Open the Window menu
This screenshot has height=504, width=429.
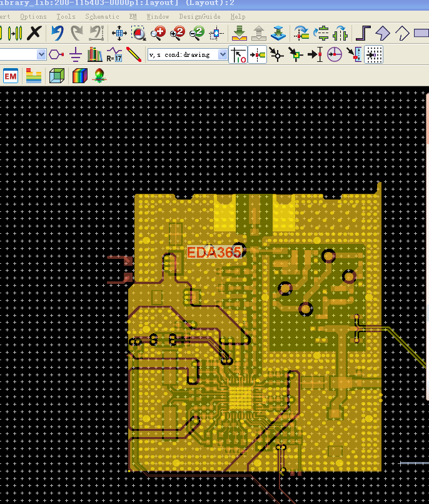[158, 16]
